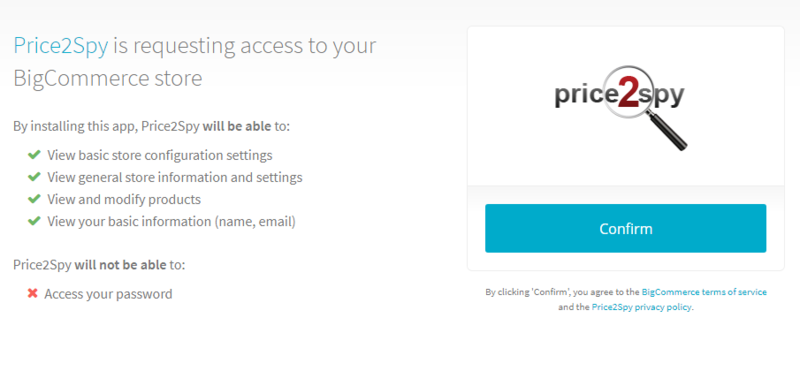The width and height of the screenshot is (800, 371).
Task: Click the Confirm button
Action: tap(626, 228)
